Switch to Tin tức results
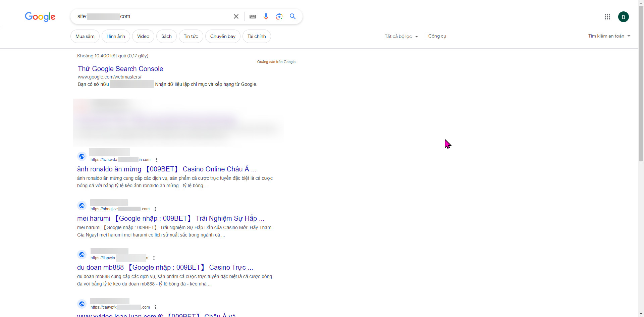The width and height of the screenshot is (644, 317). coord(191,36)
